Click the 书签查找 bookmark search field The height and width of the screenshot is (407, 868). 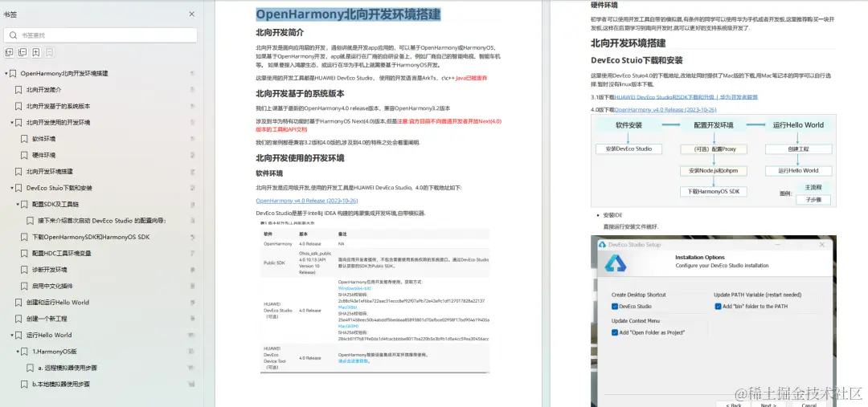click(100, 35)
